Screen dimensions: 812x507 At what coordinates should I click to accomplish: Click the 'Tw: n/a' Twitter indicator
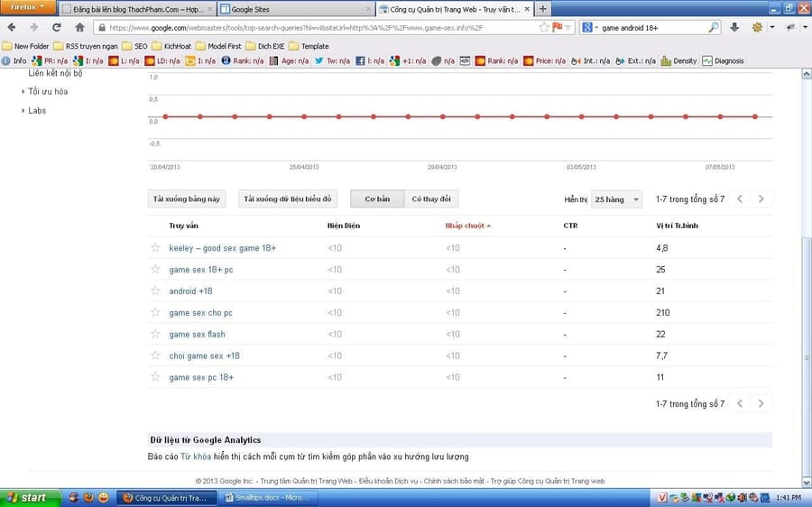(x=332, y=60)
